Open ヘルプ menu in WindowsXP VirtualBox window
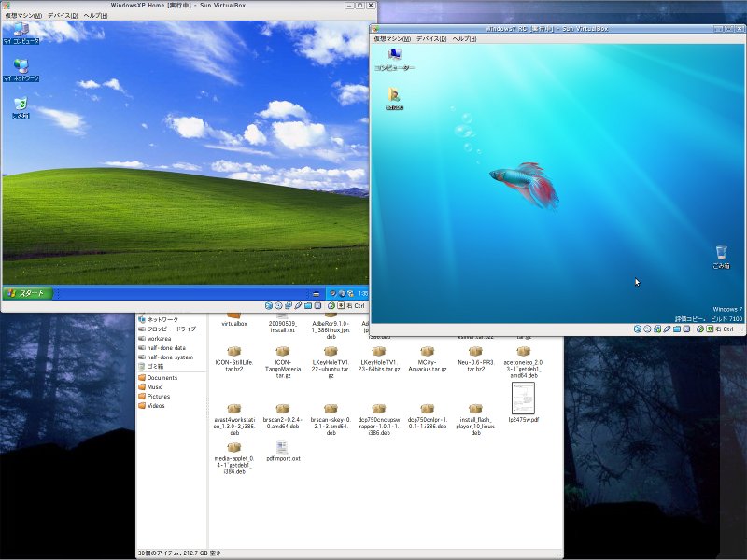The width and height of the screenshot is (747, 560). point(95,15)
